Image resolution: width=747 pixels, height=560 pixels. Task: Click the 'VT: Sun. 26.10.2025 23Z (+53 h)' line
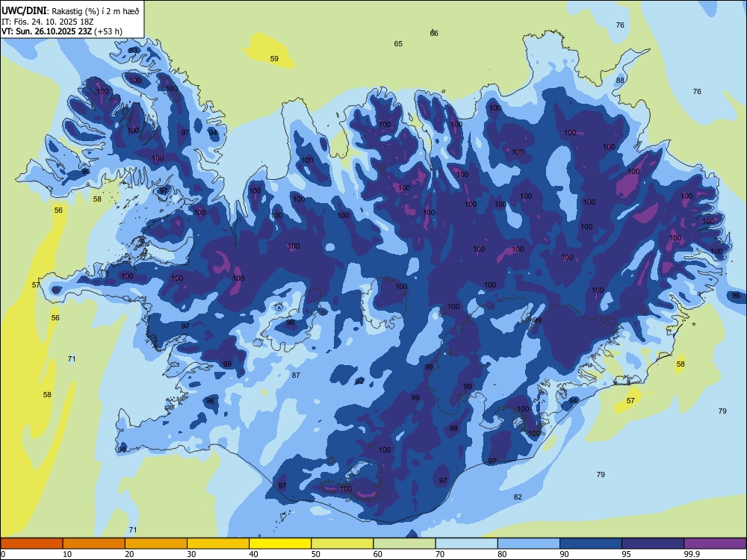pyautogui.click(x=62, y=31)
